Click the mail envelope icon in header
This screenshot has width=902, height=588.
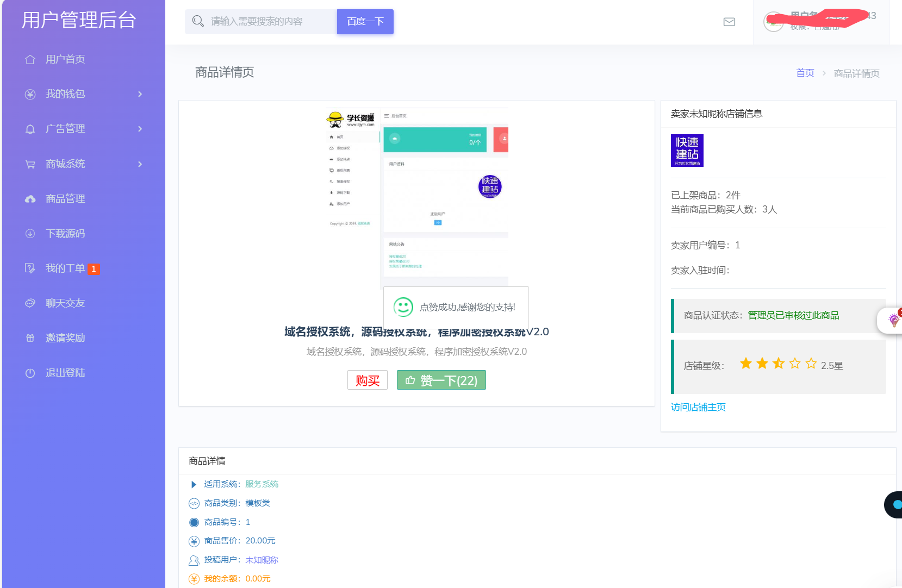pyautogui.click(x=729, y=22)
